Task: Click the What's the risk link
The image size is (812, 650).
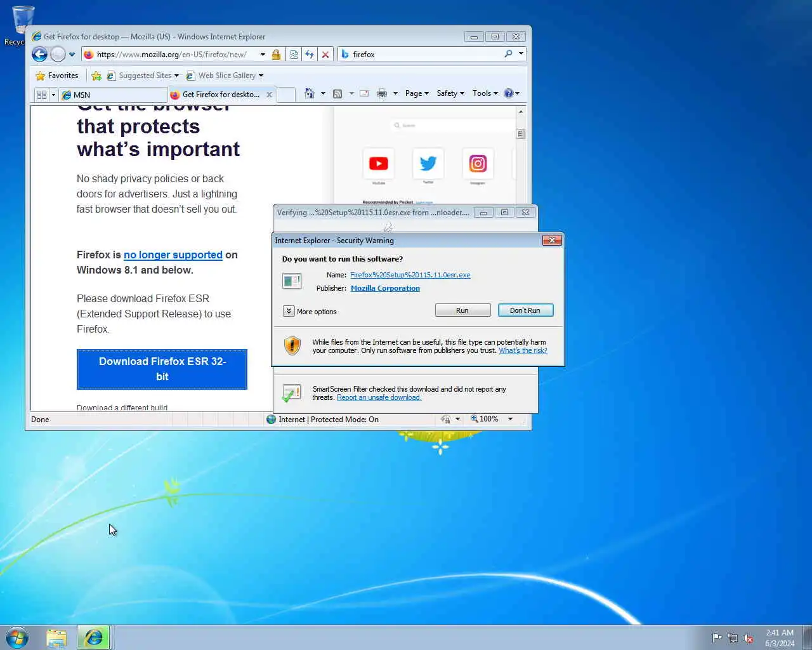Action: tap(523, 350)
